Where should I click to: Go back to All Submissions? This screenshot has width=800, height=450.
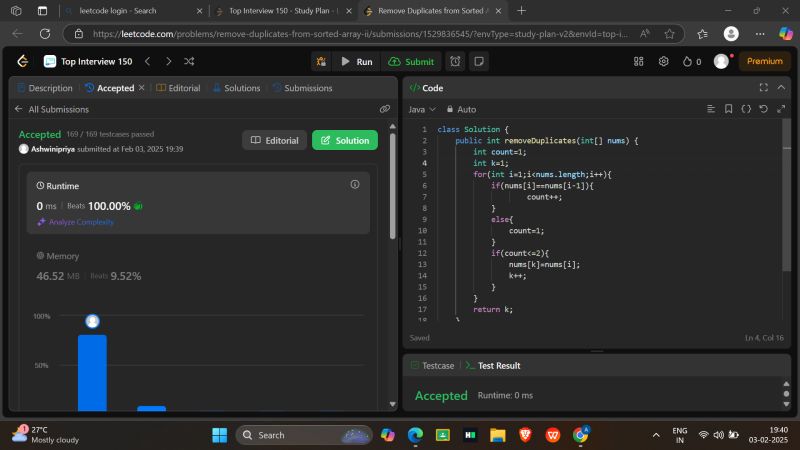52,109
